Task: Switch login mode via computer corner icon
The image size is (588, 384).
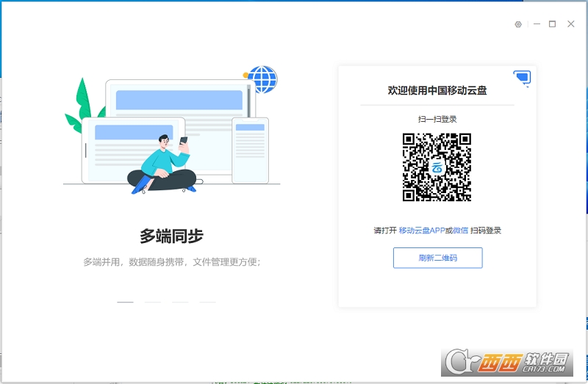Action: tap(523, 78)
